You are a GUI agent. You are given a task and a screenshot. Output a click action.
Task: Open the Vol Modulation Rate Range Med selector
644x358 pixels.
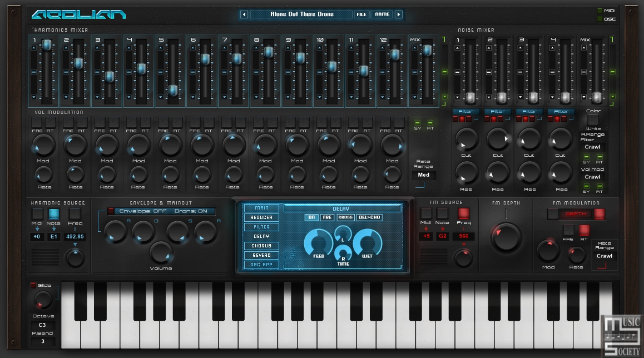(x=423, y=175)
